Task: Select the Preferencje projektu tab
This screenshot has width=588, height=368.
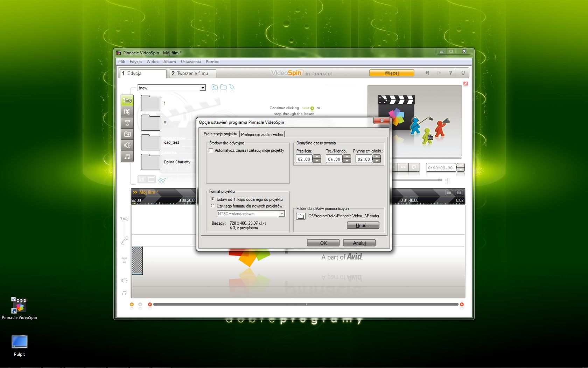Action: 220,134
